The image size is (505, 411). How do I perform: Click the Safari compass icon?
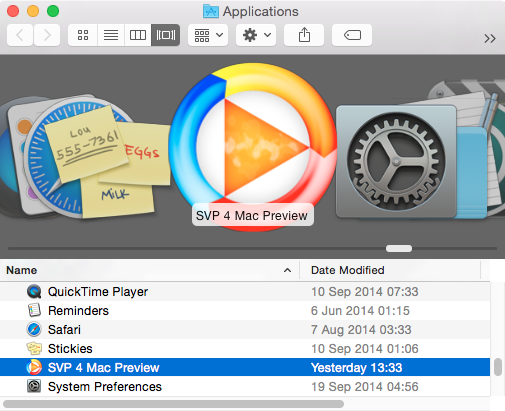point(34,329)
